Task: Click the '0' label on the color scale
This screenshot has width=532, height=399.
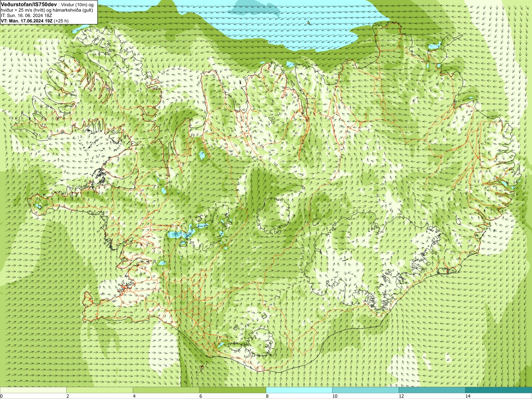Action: tap(2, 396)
